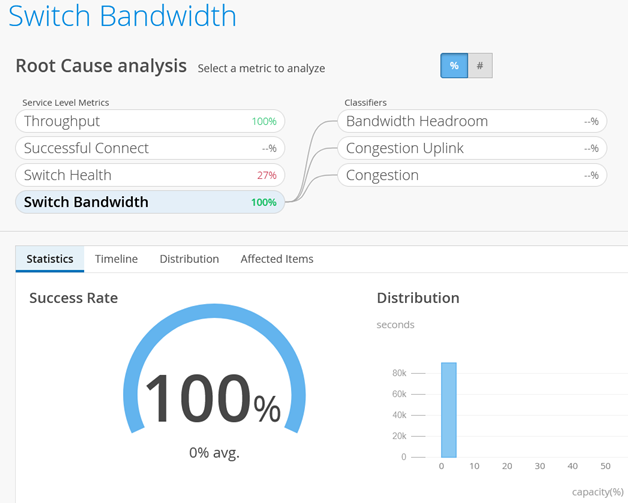Open the Distribution tab

[x=189, y=259]
